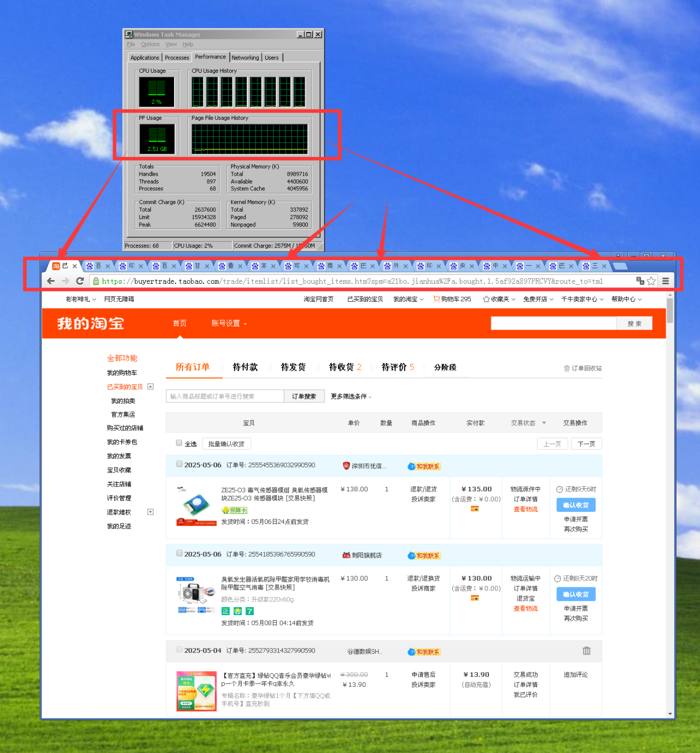Click 确认收货 for the ZE25-O3 order
Screen dimensions: 700x753
576,505
